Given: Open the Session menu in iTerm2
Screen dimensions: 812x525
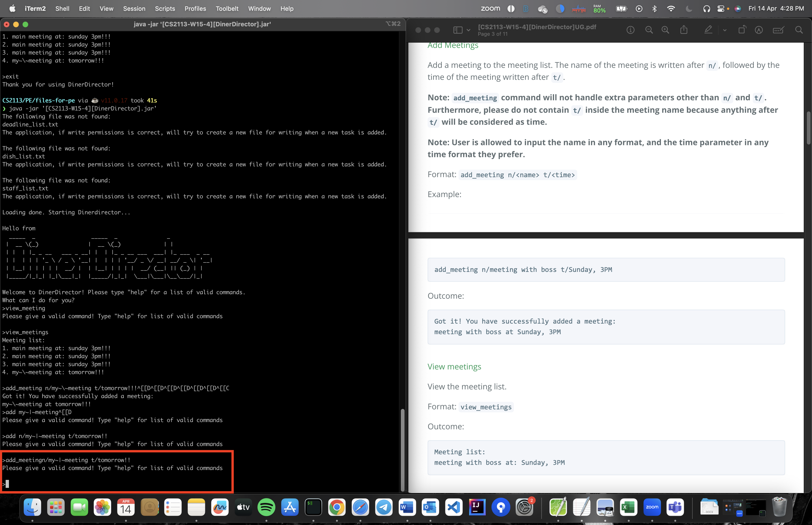Looking at the screenshot, I should [134, 8].
